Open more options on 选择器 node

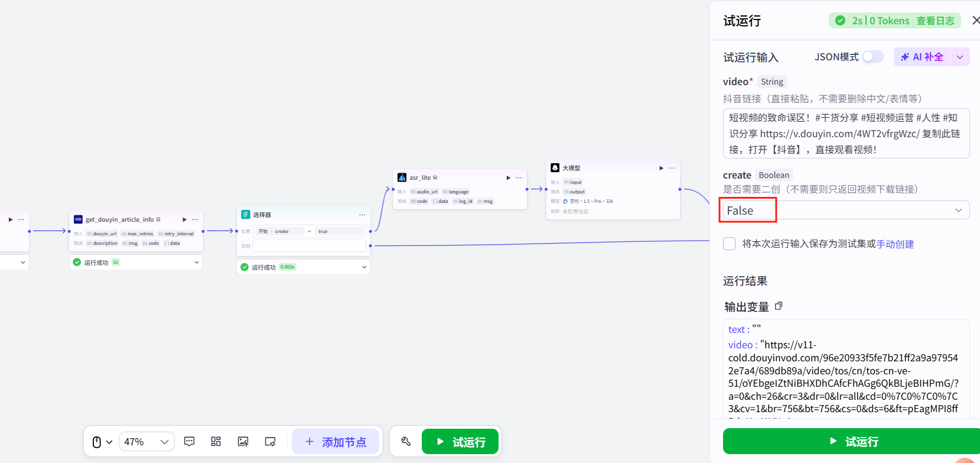[362, 215]
